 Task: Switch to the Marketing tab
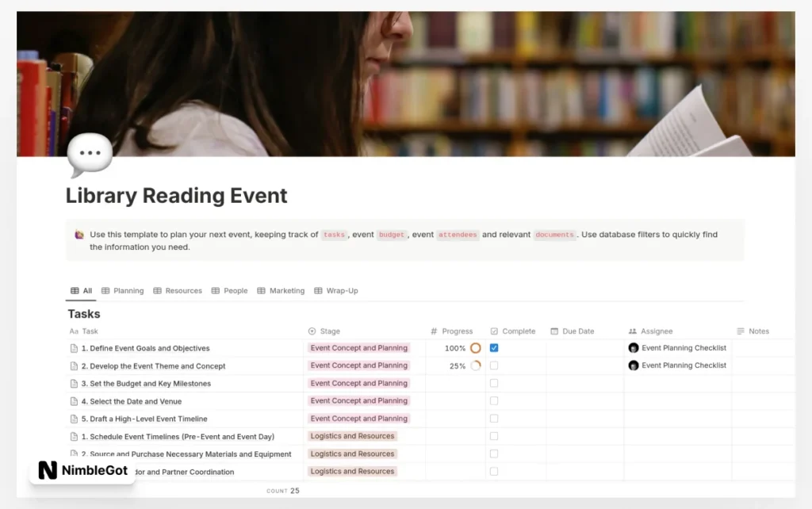[x=281, y=290]
